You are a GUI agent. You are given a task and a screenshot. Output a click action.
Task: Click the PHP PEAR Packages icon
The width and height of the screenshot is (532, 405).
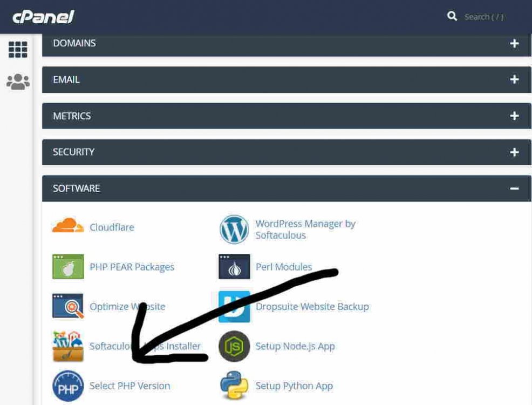tap(68, 267)
